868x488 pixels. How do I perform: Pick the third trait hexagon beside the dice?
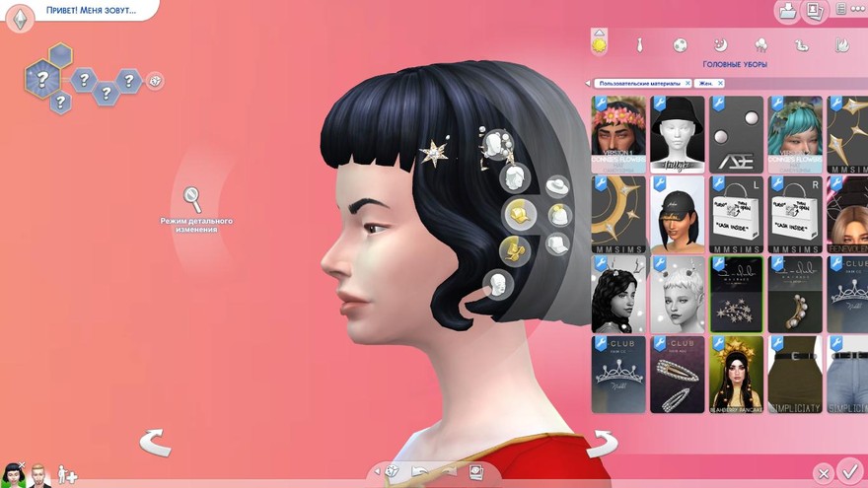pos(128,81)
